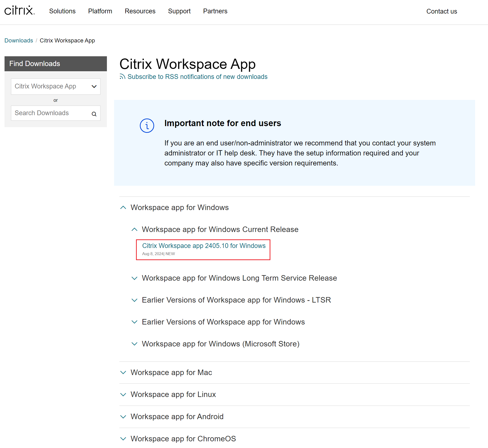Expand Workspace app for Windows Long Term Service Release
This screenshot has height=448, width=488.
click(x=134, y=278)
